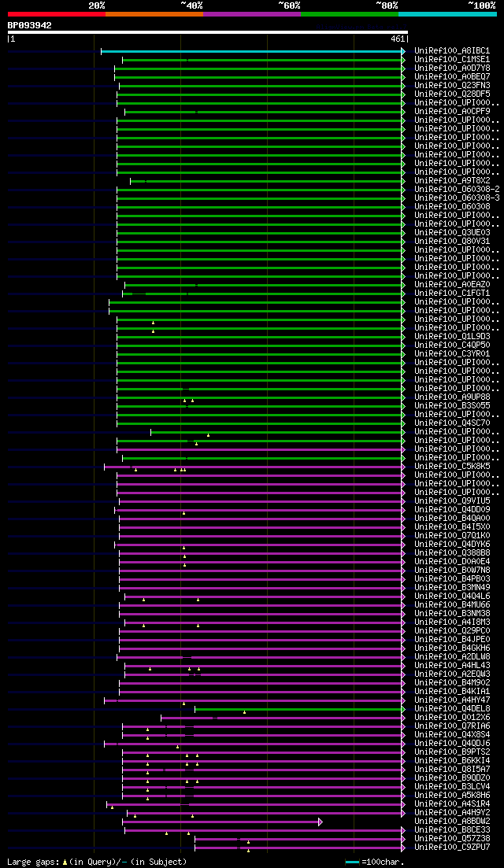Viewport: 504px width, 868px height.
Task: Click on UniRef100_A4I8M3
Action: click(x=452, y=622)
